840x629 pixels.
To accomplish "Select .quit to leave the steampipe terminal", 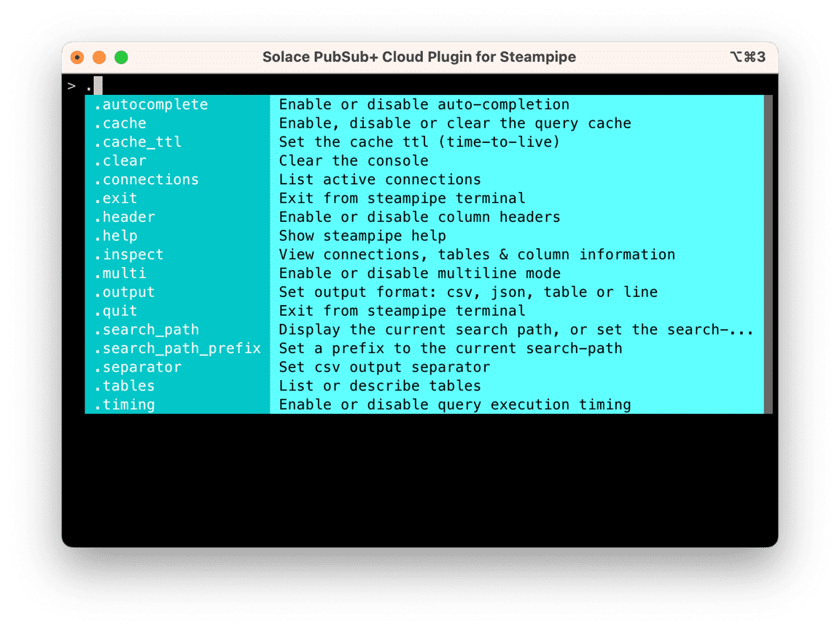I will tap(115, 311).
